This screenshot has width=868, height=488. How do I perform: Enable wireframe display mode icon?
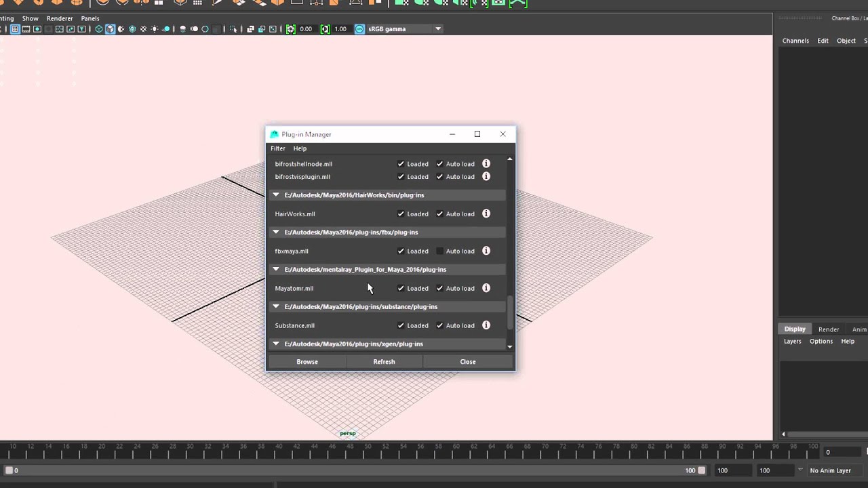tap(99, 29)
